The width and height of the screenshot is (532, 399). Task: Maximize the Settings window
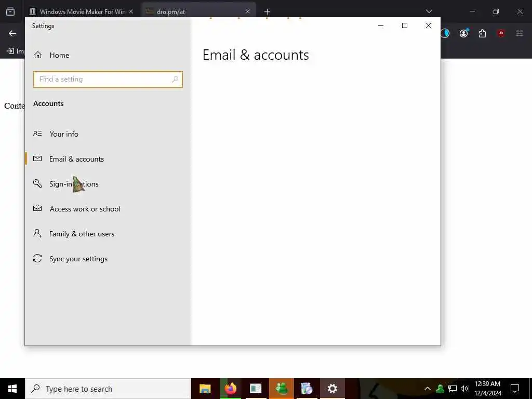coord(404,26)
